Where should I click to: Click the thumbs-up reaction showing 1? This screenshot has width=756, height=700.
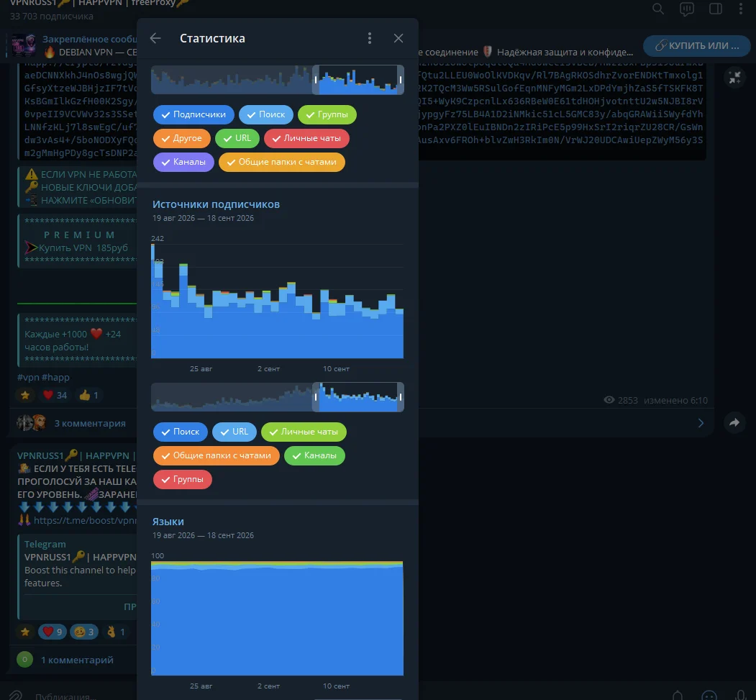pos(89,395)
